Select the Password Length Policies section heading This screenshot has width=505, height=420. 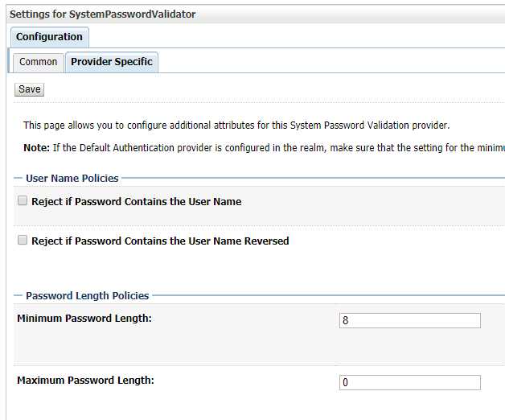point(88,296)
